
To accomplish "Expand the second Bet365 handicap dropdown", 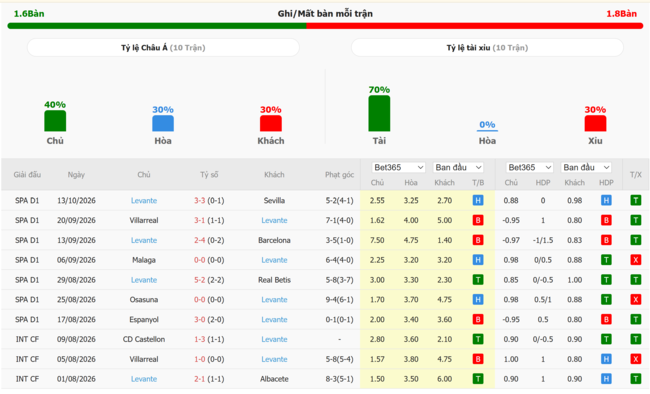I will [530, 167].
